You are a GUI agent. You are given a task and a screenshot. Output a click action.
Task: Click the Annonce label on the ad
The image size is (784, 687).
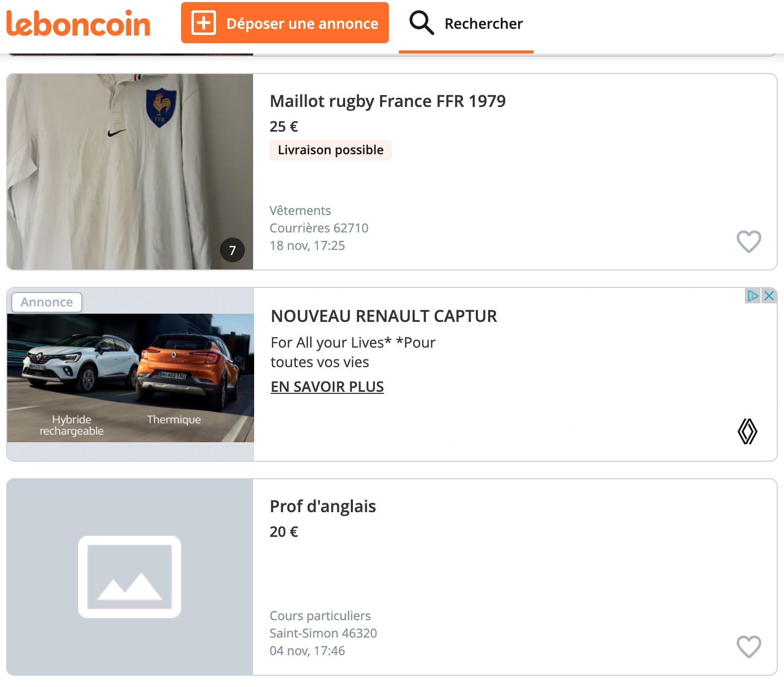coord(47,302)
